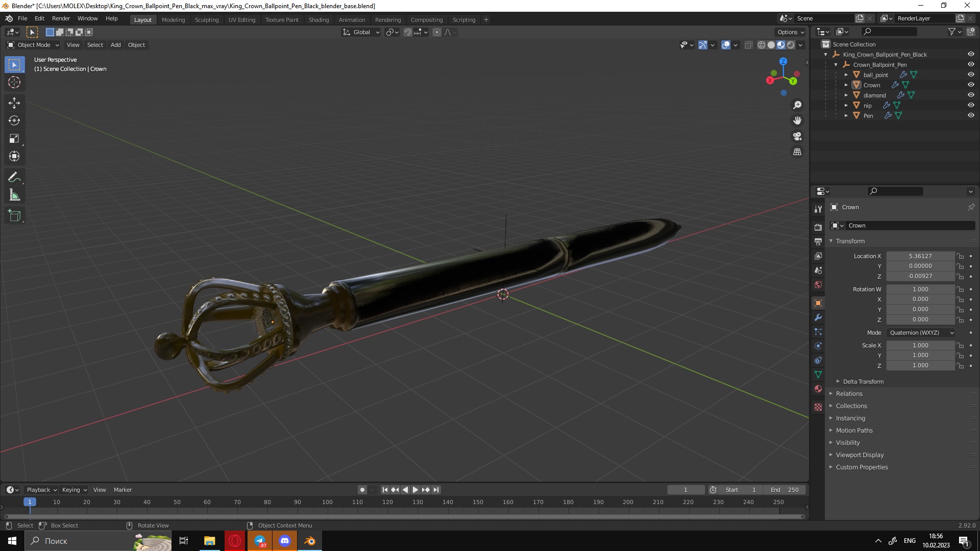The height and width of the screenshot is (551, 980).
Task: Open the Playback dropdown in timeline
Action: coord(41,490)
